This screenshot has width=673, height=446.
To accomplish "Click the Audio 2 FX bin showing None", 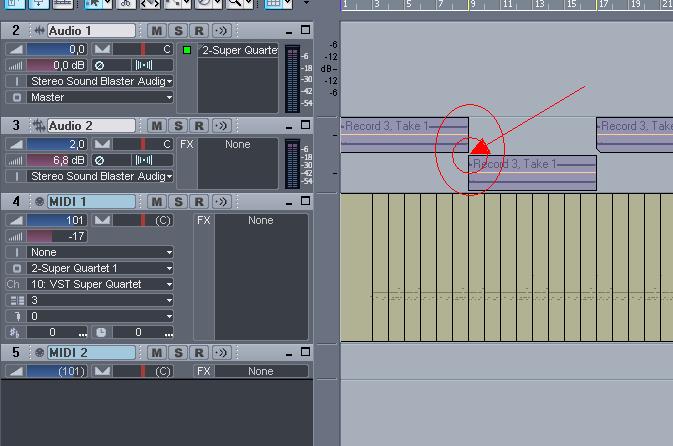I will [238, 145].
